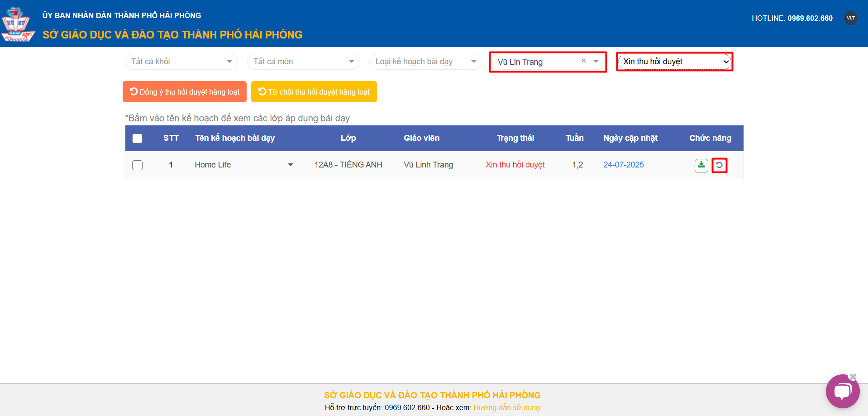Click the 'Home Life' lesson plan name
868x416 pixels.
tap(213, 165)
